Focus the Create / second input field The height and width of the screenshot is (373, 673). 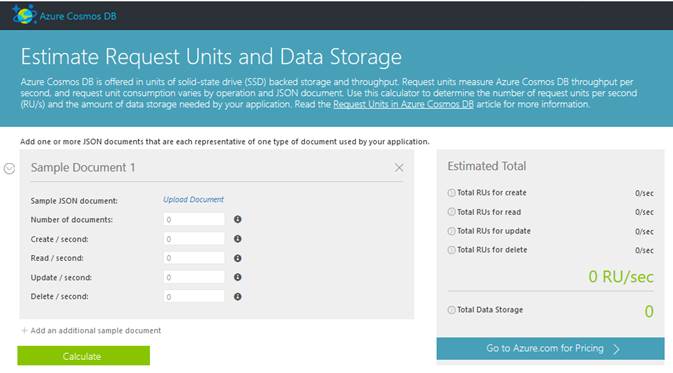click(x=194, y=239)
